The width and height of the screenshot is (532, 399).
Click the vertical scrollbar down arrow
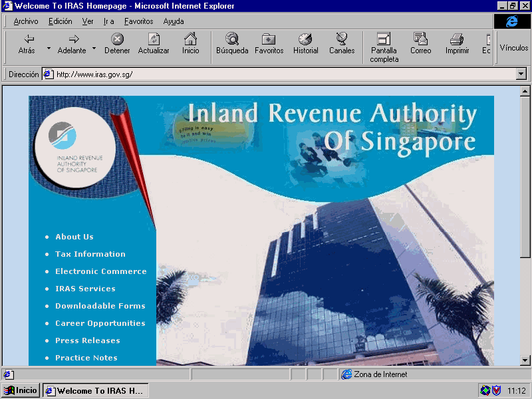525,360
